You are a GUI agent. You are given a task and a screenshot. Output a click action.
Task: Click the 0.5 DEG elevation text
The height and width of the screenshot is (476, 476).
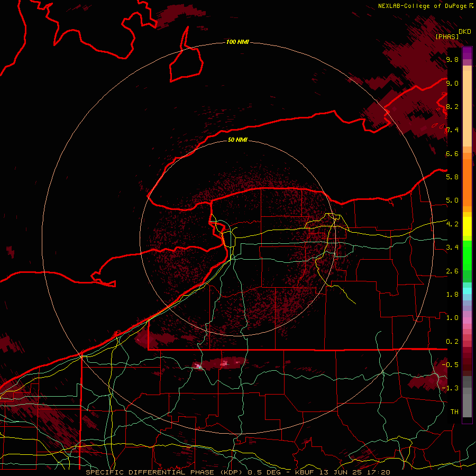click(264, 472)
